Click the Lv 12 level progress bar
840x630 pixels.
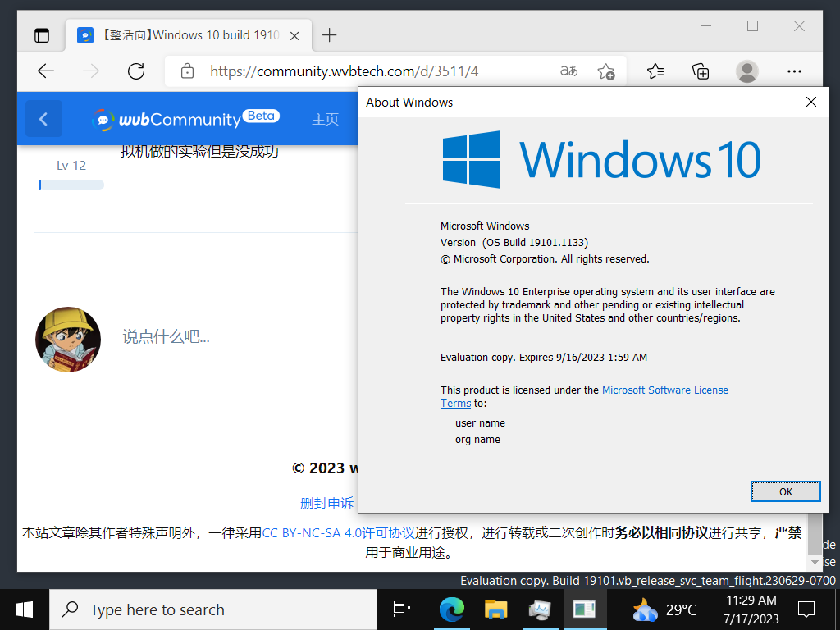click(x=71, y=185)
